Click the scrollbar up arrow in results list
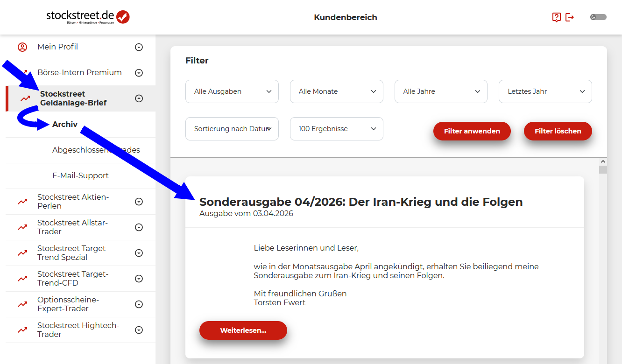This screenshot has width=622, height=364. click(x=603, y=161)
